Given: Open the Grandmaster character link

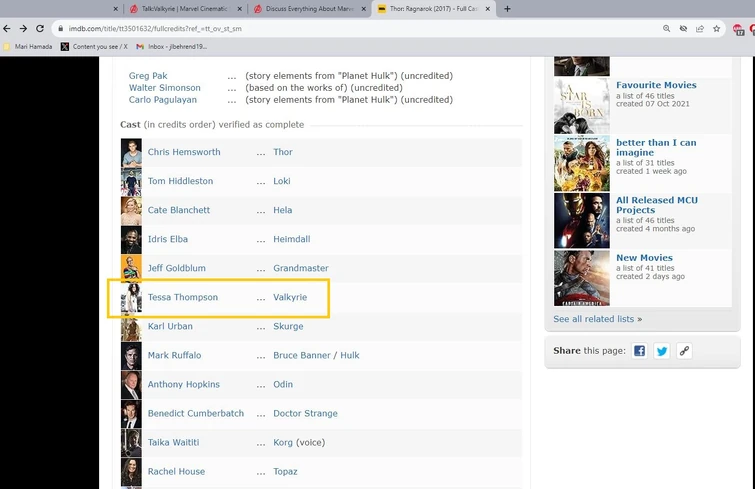Looking at the screenshot, I should (301, 268).
